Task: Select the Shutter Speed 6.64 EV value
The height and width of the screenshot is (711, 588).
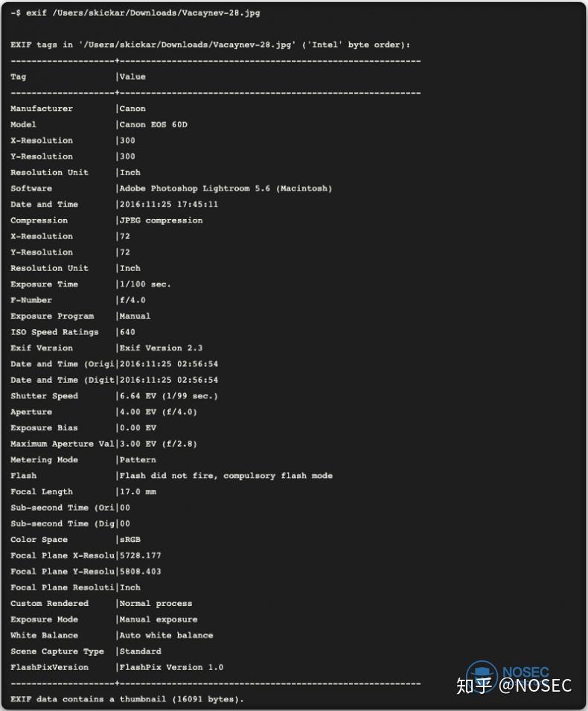Action: [169, 396]
